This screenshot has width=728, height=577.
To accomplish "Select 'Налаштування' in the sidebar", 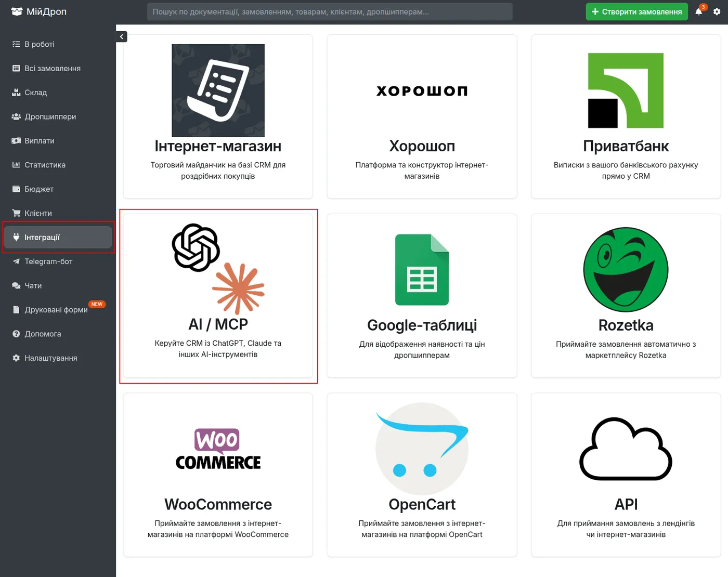I will 58,358.
